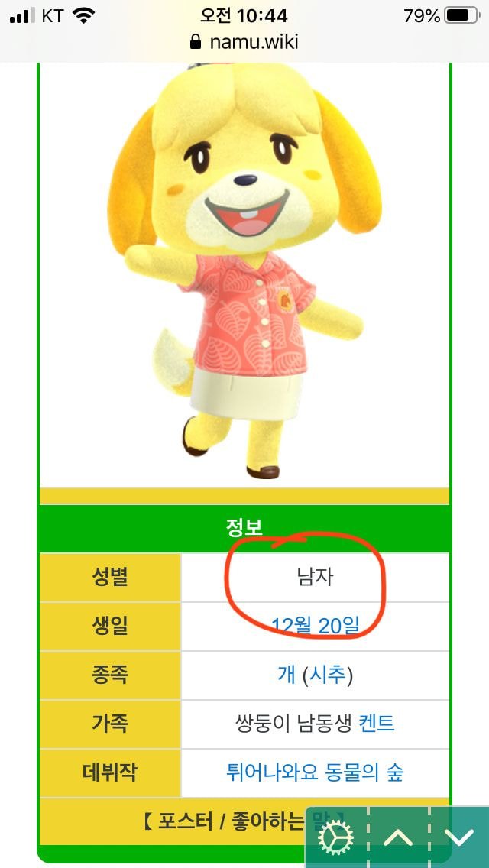
Task: Tap the scroll-up arrow button
Action: click(x=398, y=838)
